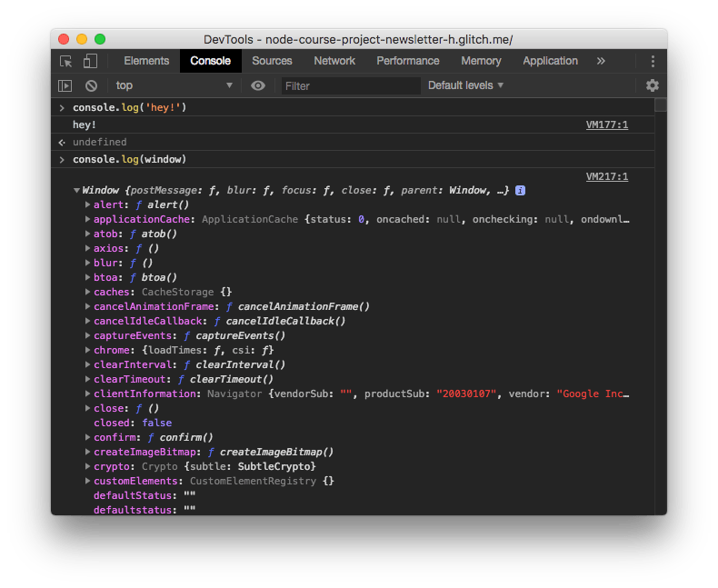Click the capitalized defaultStatus property row
Image resolution: width=718 pixels, height=588 pixels.
[145, 495]
